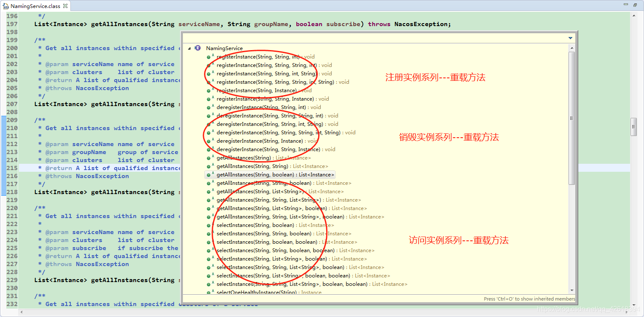Click the 'Press Ctrl+O to show inherited members' hint
The image size is (644, 317).
click(x=529, y=299)
